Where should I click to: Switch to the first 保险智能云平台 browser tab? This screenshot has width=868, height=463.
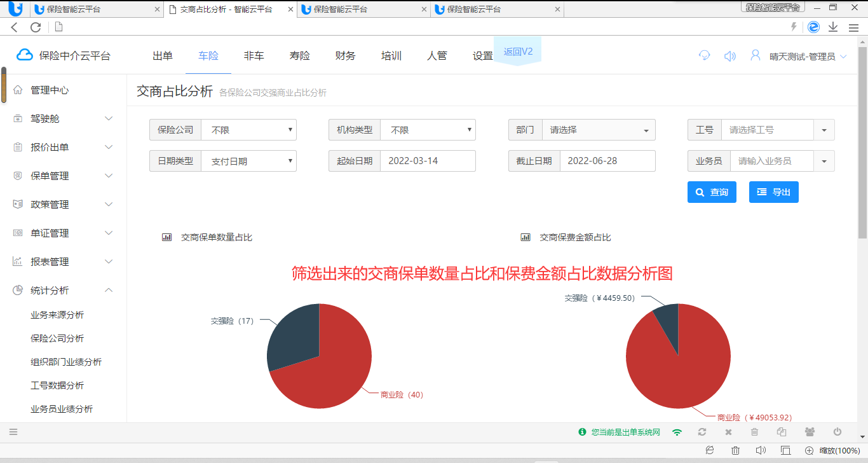pos(96,10)
